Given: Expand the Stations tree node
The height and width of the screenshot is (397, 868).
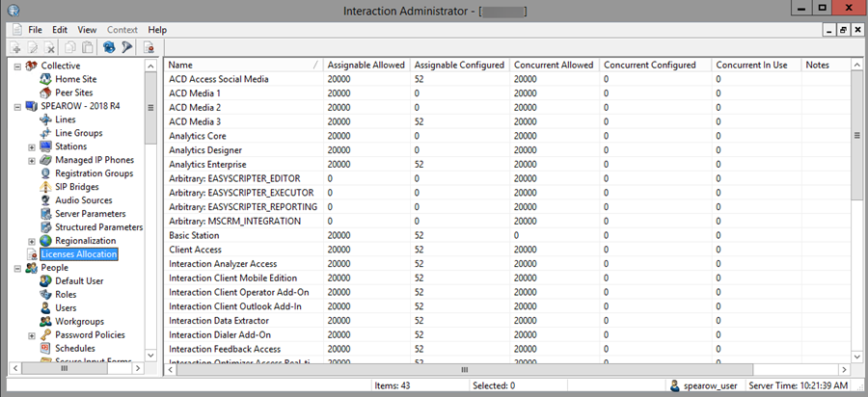Looking at the screenshot, I should click(x=32, y=147).
